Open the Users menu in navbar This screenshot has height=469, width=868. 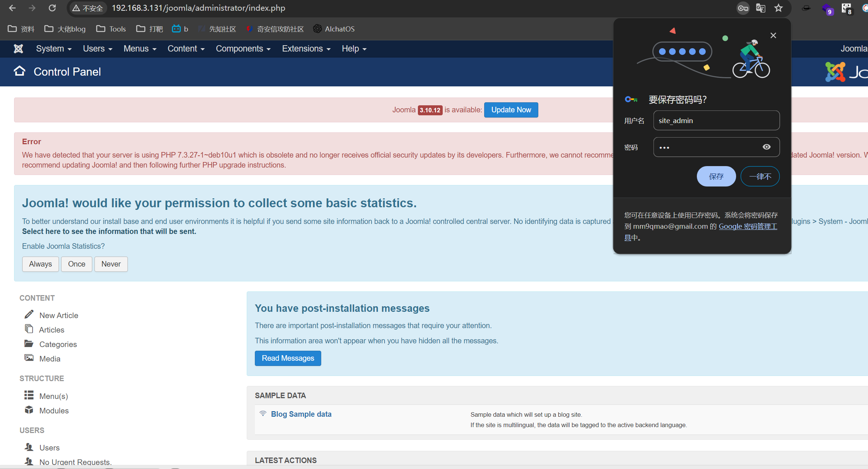pyautogui.click(x=97, y=49)
